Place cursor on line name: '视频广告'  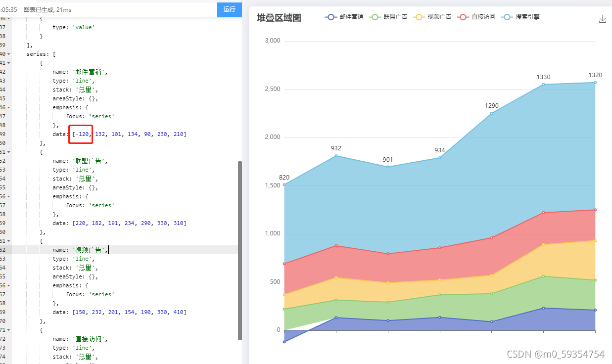coord(80,250)
